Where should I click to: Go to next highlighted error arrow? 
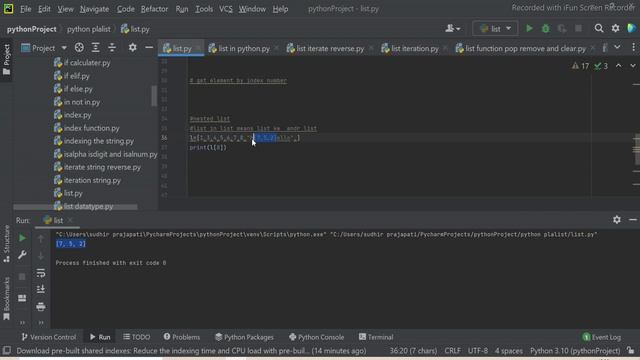[x=633, y=66]
